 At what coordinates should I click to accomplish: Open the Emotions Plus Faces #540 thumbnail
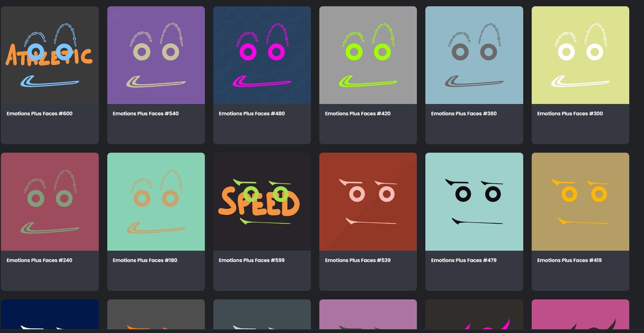coord(156,55)
